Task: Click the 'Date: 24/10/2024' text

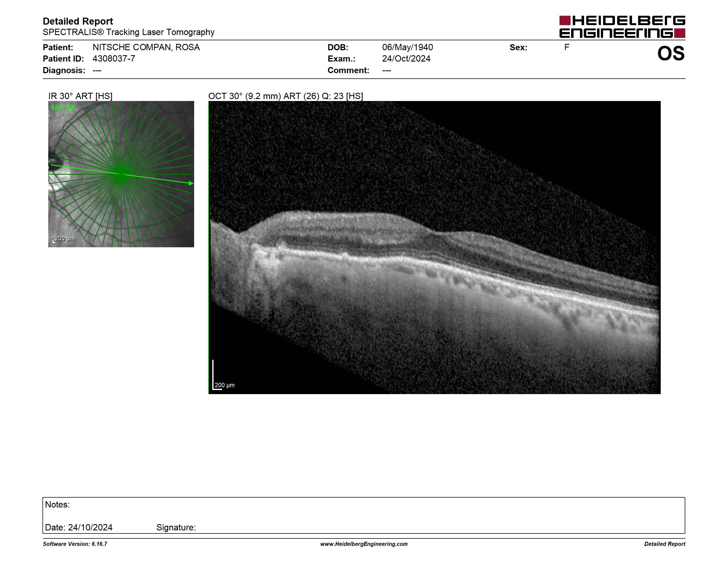Action: coord(79,527)
